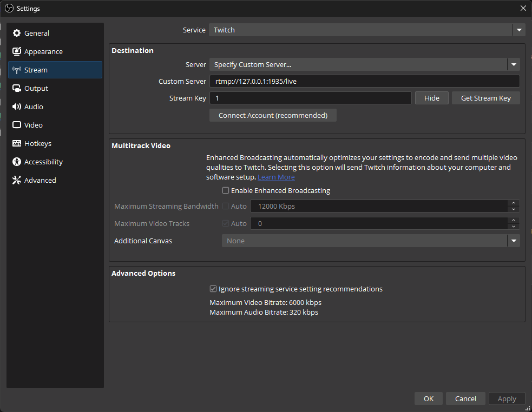Decrease Maximum Video Tracks with down arrow
The height and width of the screenshot is (412, 532).
point(514,227)
